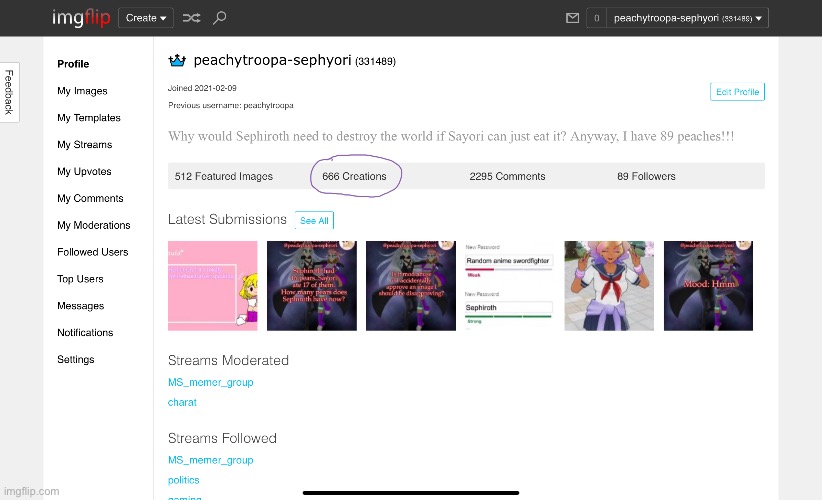Image resolution: width=822 pixels, height=500 pixels.
Task: Click the 'Previous username: peachytroopa' text
Action: tap(231, 105)
